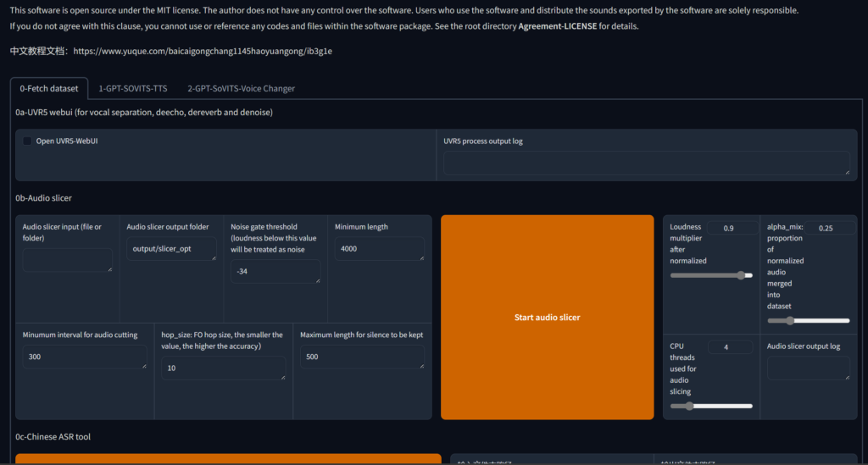Click the Maximum length for silence field

(362, 357)
